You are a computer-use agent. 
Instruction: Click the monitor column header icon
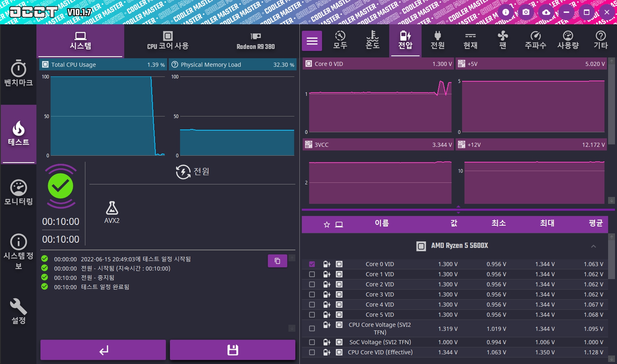pyautogui.click(x=339, y=224)
